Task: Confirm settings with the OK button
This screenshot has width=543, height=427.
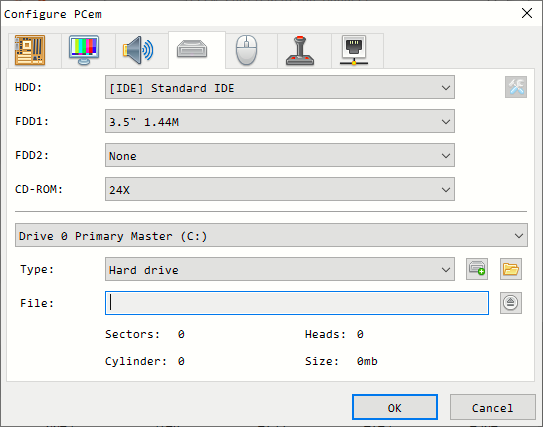Action: 395,407
